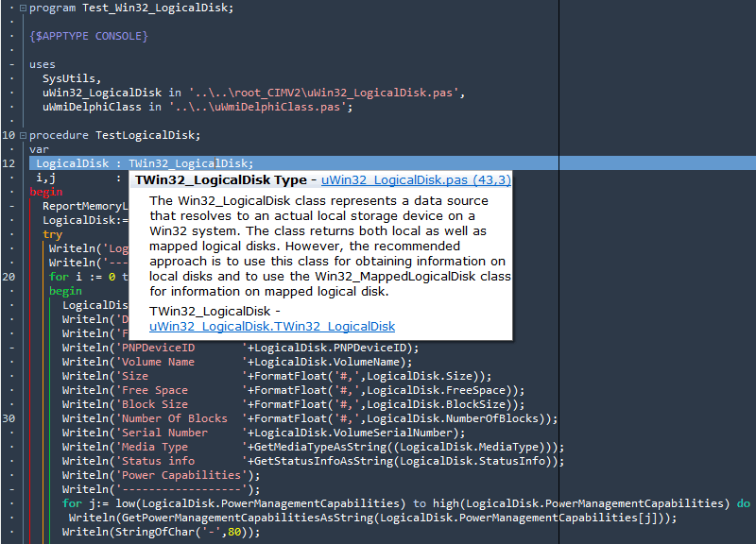Open uWin32_LogicalDisk.TWin32_LogicalDisk link
The image size is (756, 544).
click(x=272, y=326)
